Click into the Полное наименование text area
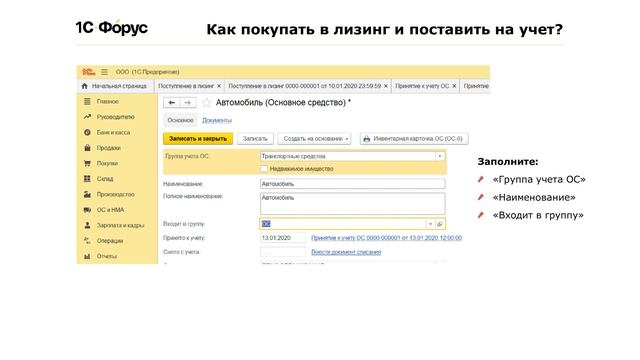Image resolution: width=640 pixels, height=360 pixels. (x=353, y=204)
